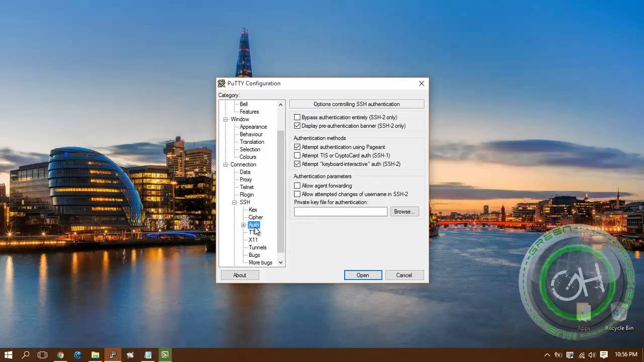Screen dimensions: 644x362
Task: Click the About button
Action: (239, 275)
